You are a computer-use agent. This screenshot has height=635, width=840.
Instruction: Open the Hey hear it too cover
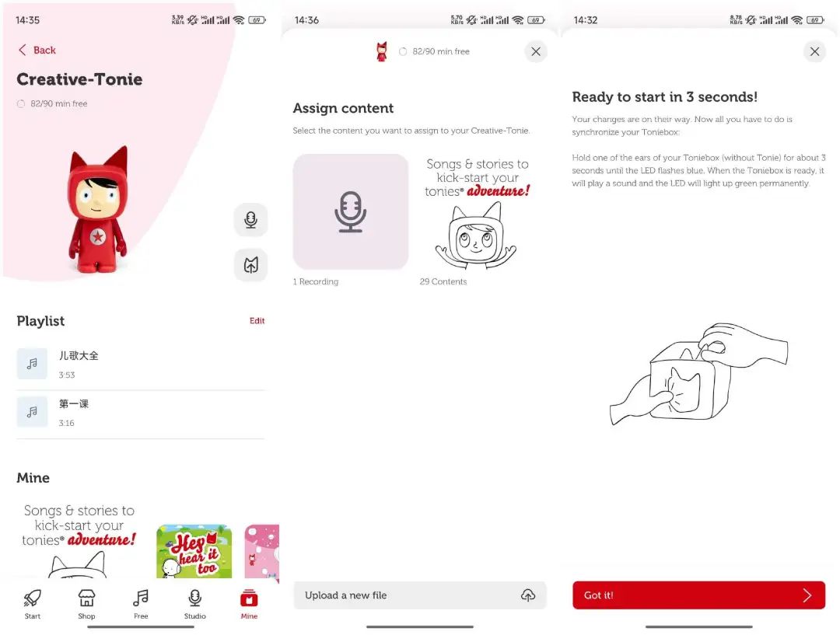(194, 552)
